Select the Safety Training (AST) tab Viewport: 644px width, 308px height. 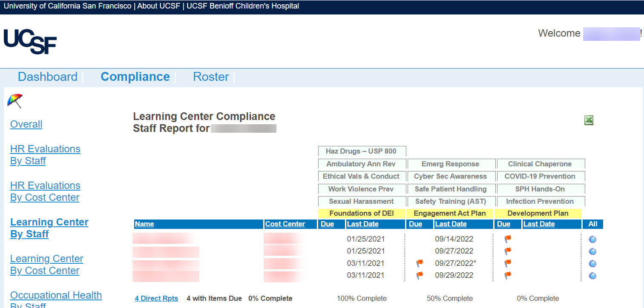(451, 201)
